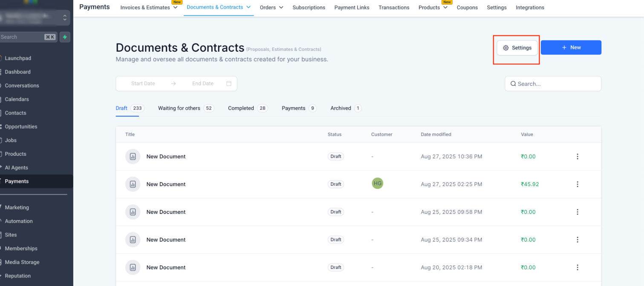This screenshot has height=286, width=644.
Task: Click the document icon of the Aug 27 10:36 PM row
Action: tap(133, 157)
